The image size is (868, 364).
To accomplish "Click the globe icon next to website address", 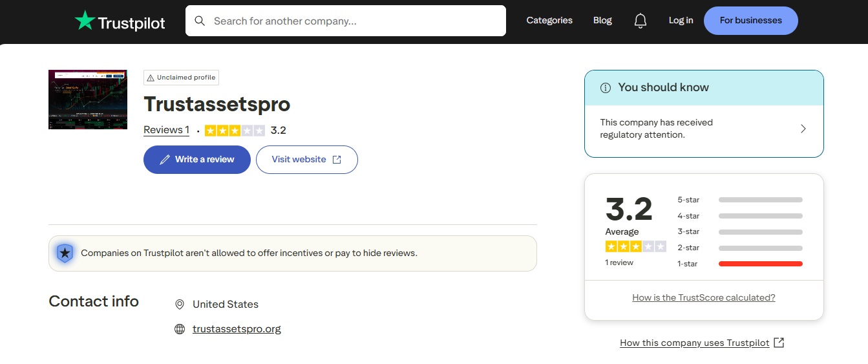I will tap(180, 329).
